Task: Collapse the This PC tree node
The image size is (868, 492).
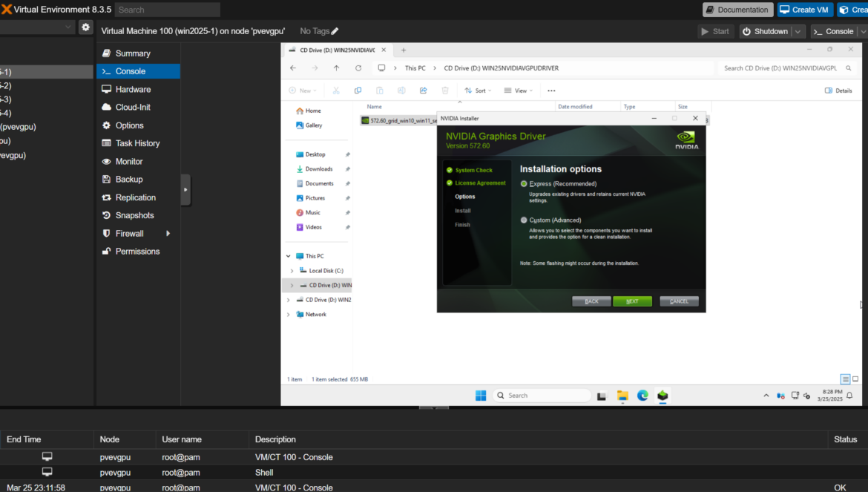Action: click(x=289, y=256)
